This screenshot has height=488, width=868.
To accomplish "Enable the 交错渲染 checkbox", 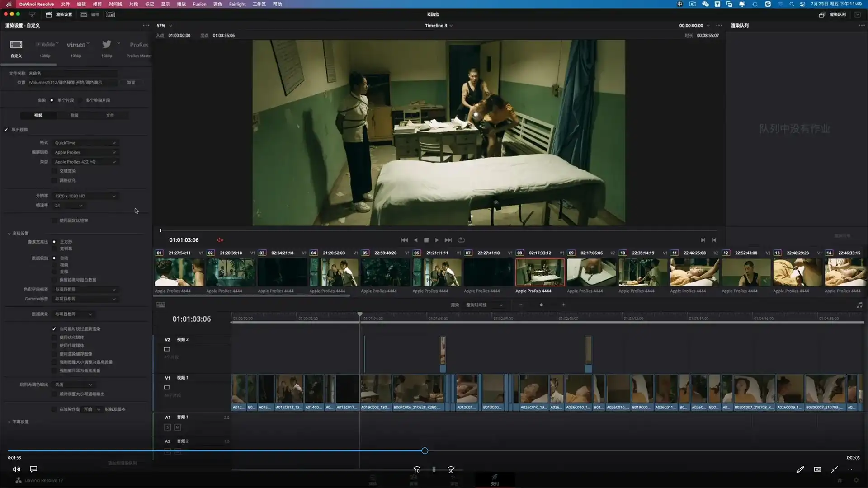I will coord(54,171).
